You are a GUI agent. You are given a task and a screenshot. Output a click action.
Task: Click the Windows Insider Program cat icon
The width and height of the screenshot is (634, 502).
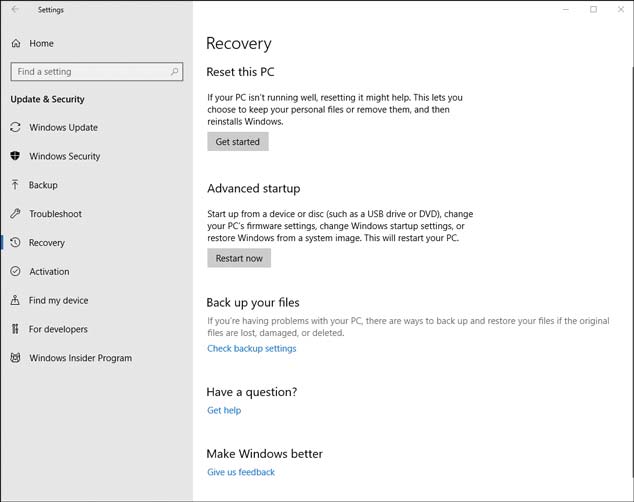15,358
